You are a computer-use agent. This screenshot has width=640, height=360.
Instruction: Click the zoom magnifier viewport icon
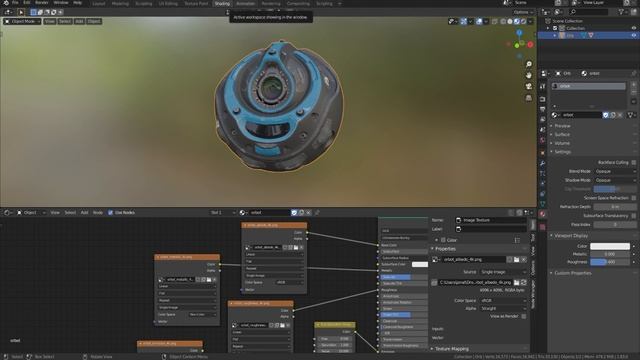click(529, 64)
